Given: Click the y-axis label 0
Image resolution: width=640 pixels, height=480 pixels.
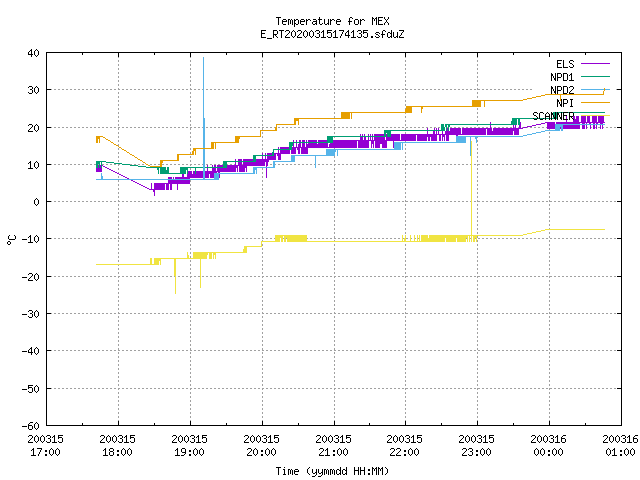Looking at the screenshot, I should [x=37, y=202].
